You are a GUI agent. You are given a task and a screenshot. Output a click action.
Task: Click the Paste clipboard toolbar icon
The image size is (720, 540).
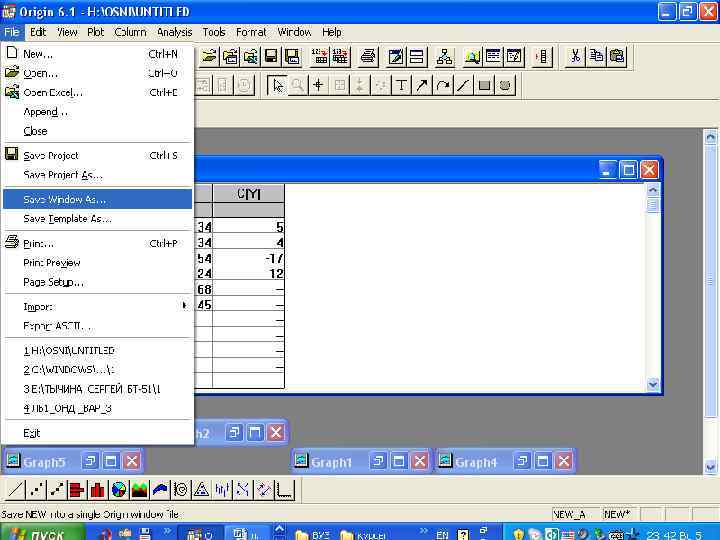tap(618, 57)
